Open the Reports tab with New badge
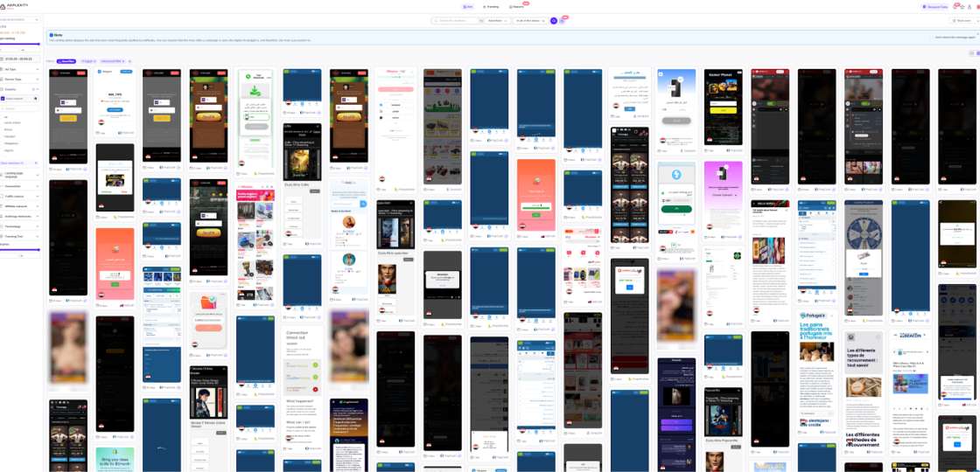The width and height of the screenshot is (980, 472). 517,6
